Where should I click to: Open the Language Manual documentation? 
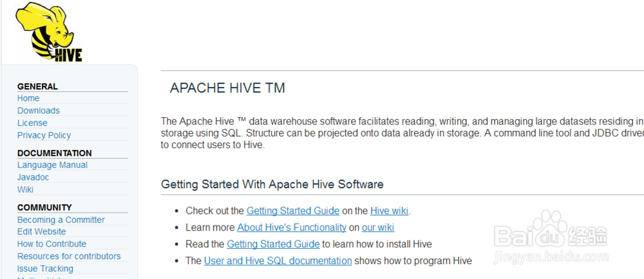pos(52,165)
